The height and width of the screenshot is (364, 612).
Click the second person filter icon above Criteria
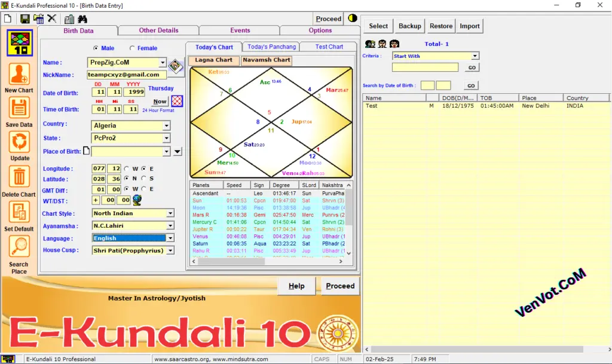coord(382,44)
